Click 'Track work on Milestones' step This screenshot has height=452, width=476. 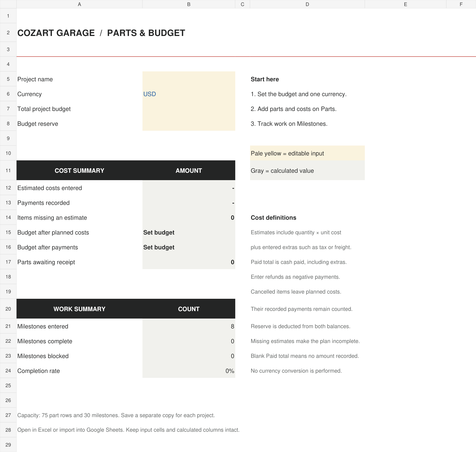coord(289,124)
